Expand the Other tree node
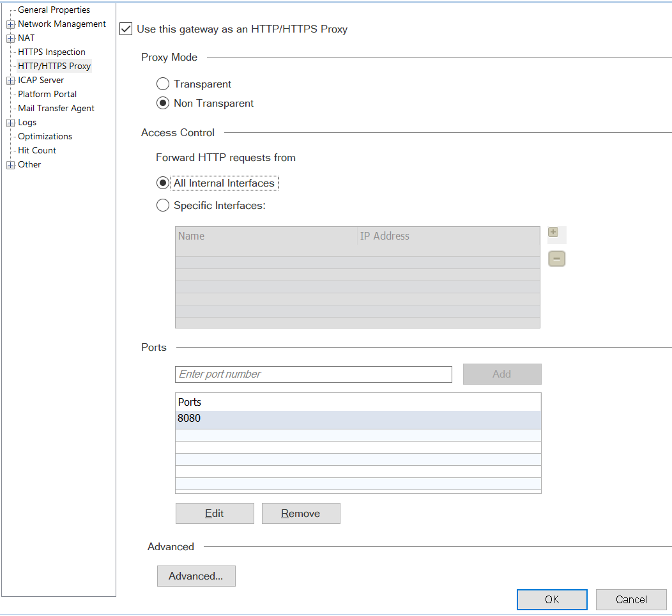 [10, 165]
